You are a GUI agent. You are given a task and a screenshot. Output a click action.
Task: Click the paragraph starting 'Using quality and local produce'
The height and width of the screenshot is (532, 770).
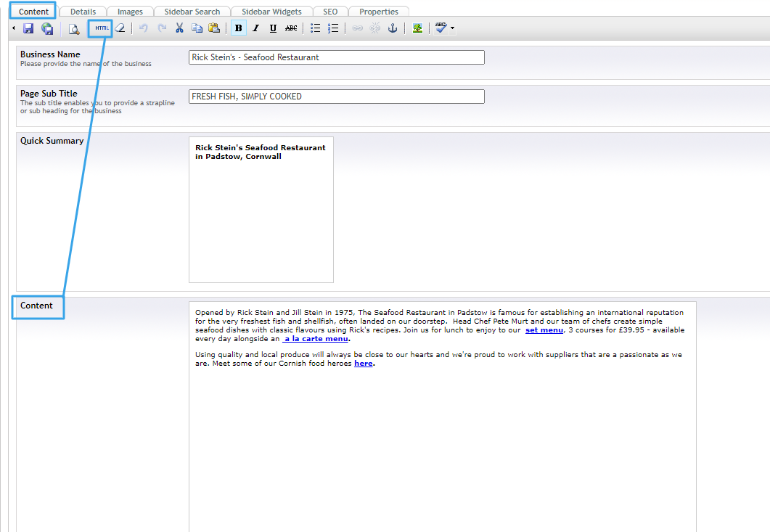point(438,359)
